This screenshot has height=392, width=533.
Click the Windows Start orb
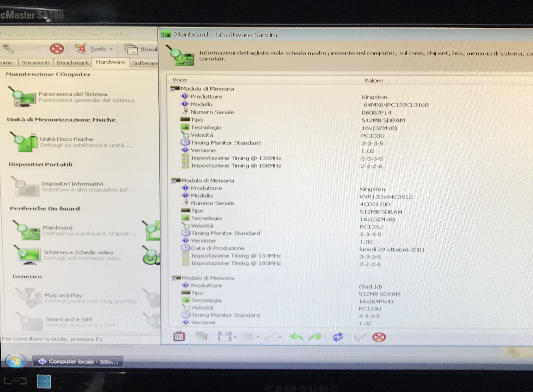15,361
